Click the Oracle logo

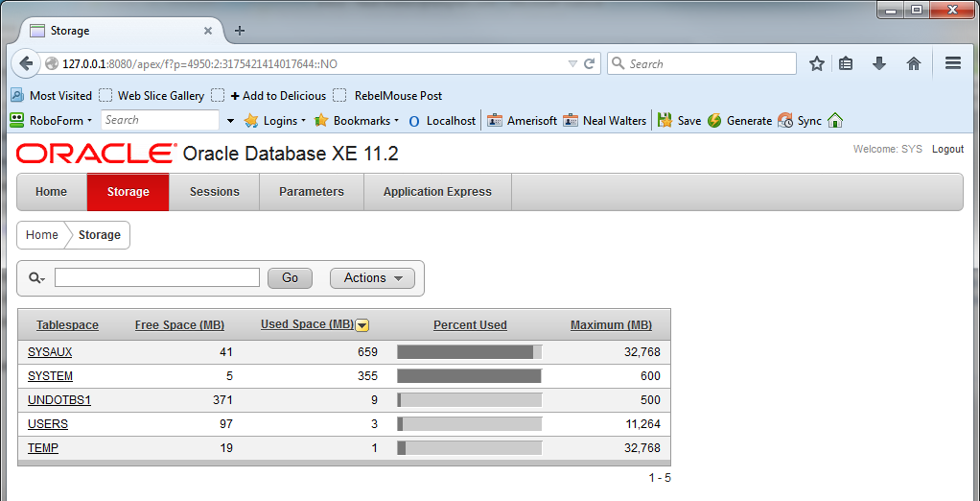coord(96,154)
